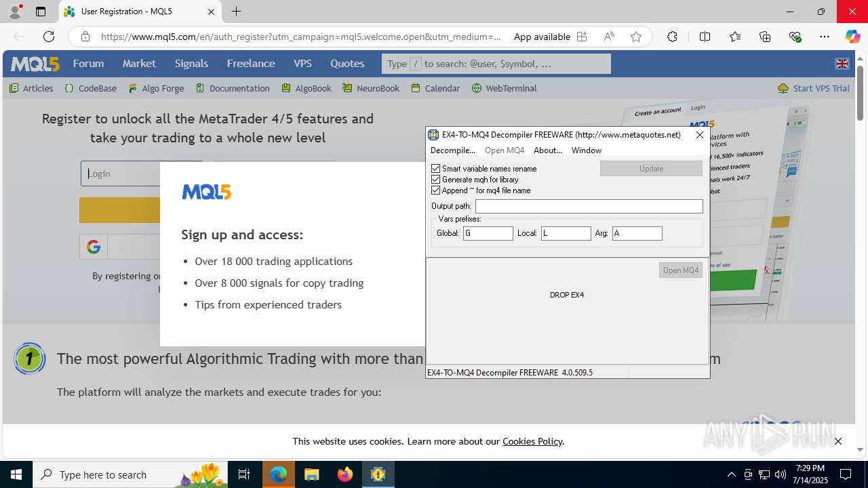
Task: Open CodeBase link
Action: pyautogui.click(x=91, y=88)
